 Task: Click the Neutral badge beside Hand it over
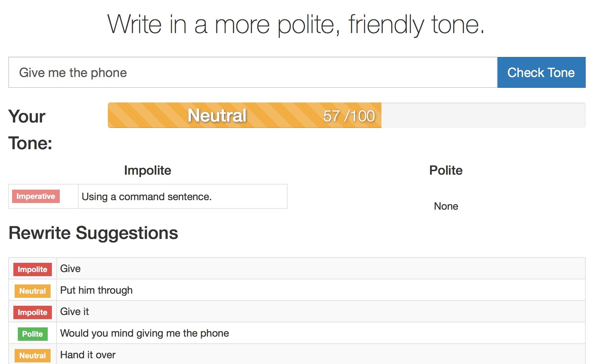pyautogui.click(x=32, y=355)
